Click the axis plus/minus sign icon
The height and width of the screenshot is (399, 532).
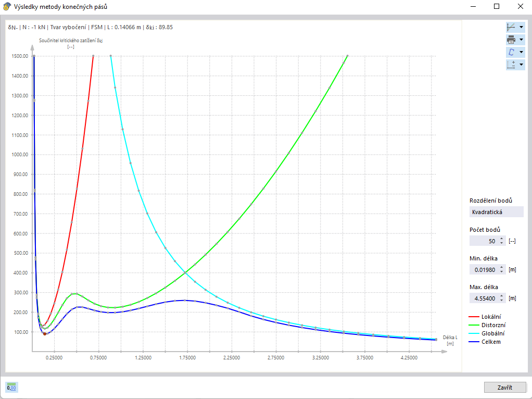point(511,65)
